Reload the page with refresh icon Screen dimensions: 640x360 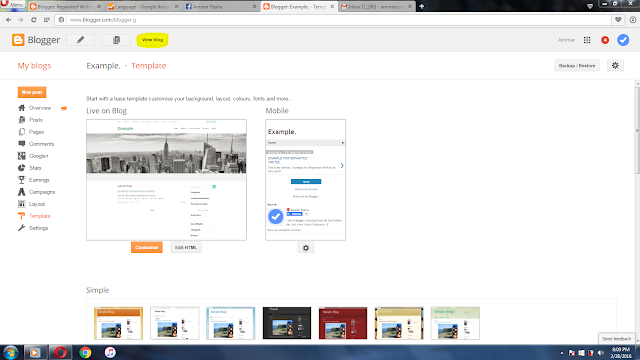click(x=33, y=20)
